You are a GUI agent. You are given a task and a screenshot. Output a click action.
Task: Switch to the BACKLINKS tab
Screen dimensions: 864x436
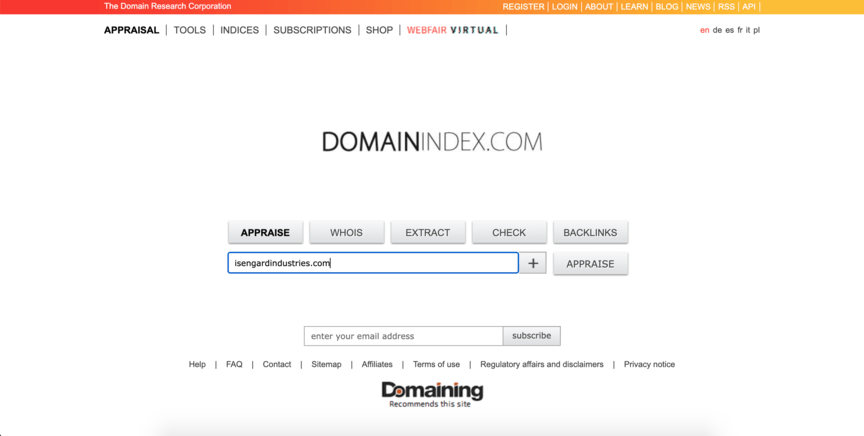[590, 233]
